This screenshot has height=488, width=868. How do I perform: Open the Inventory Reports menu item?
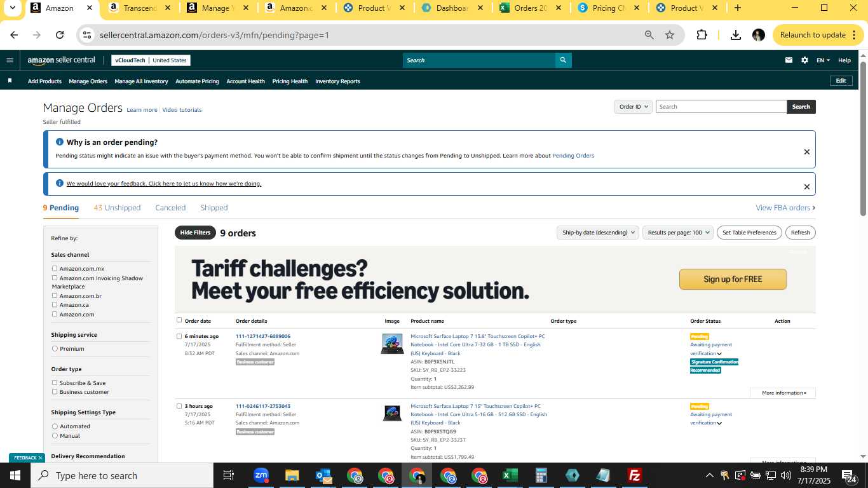click(337, 81)
